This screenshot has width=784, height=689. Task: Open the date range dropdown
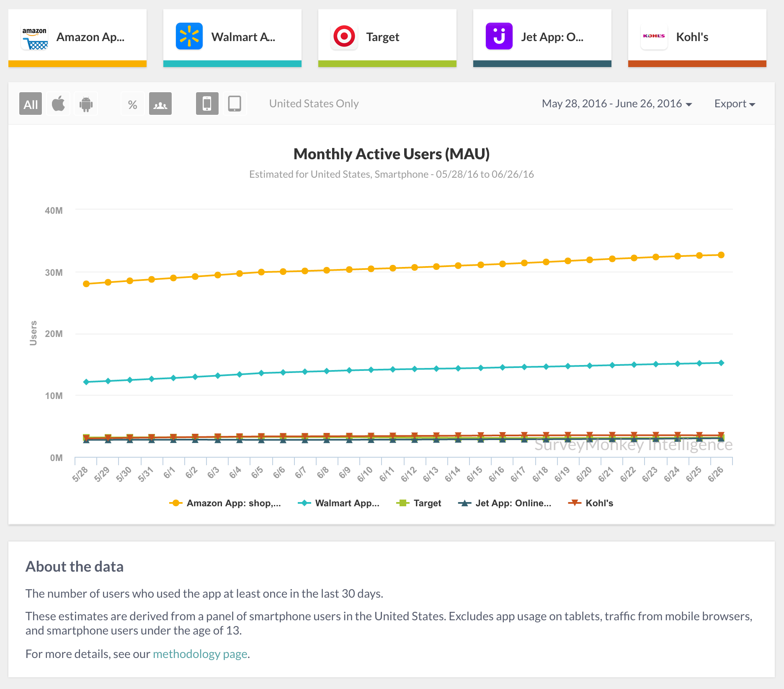coord(616,104)
